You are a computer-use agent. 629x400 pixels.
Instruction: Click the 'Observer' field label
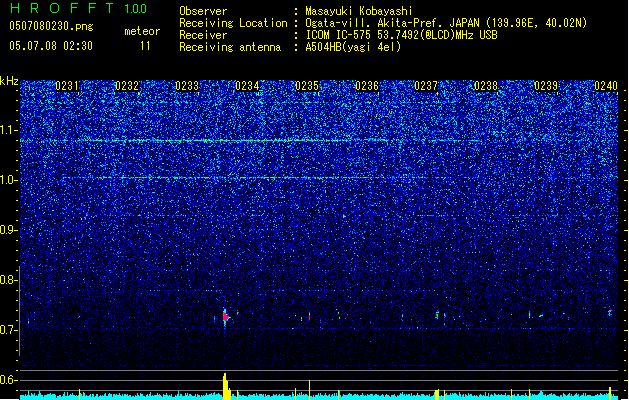(x=203, y=11)
